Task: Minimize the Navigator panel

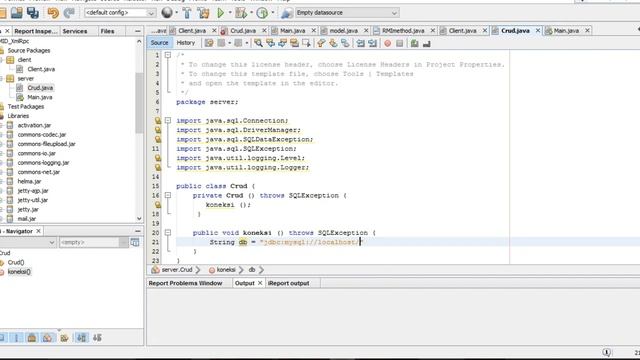Action: tap(138, 231)
